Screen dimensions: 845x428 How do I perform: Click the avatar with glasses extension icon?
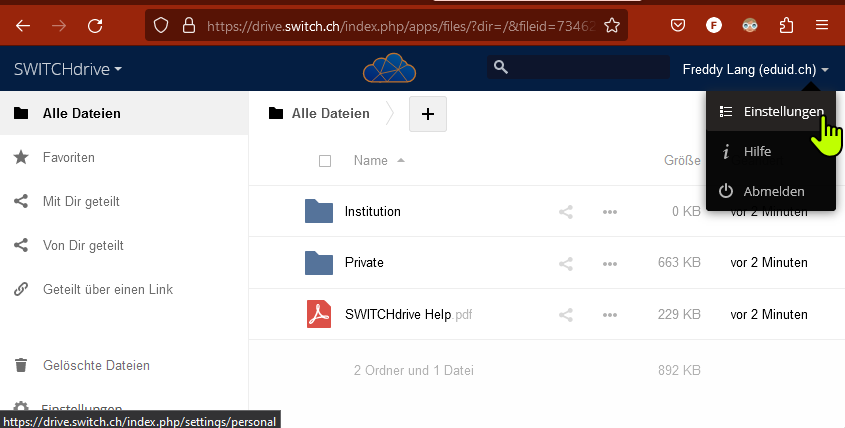(x=750, y=25)
